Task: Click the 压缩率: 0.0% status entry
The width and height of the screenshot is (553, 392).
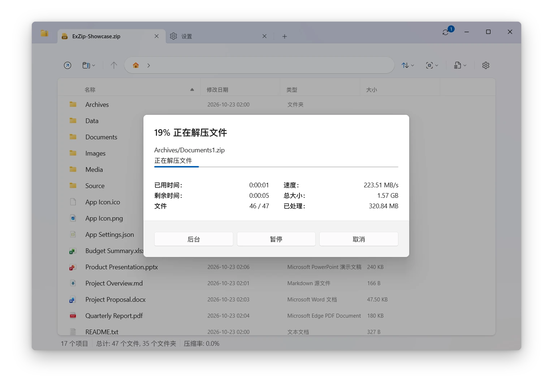Action: (202, 344)
